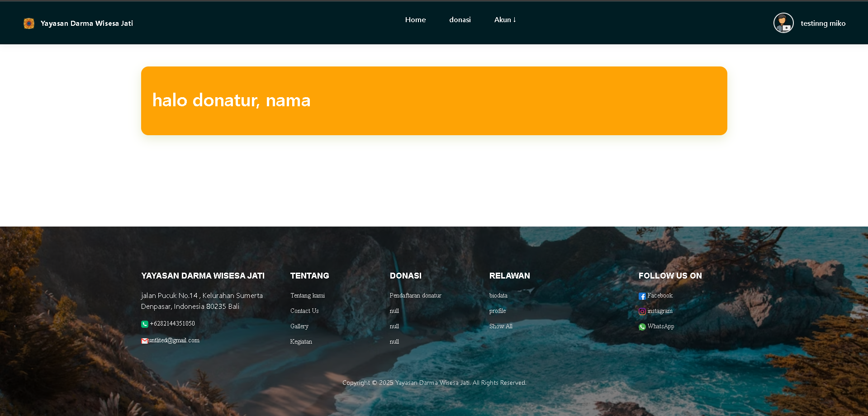This screenshot has width=868, height=416.
Task: Select the Contact Us footer link
Action: [304, 311]
